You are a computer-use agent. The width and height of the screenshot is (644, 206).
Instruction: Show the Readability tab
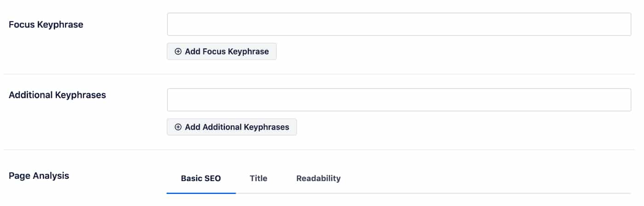click(318, 178)
